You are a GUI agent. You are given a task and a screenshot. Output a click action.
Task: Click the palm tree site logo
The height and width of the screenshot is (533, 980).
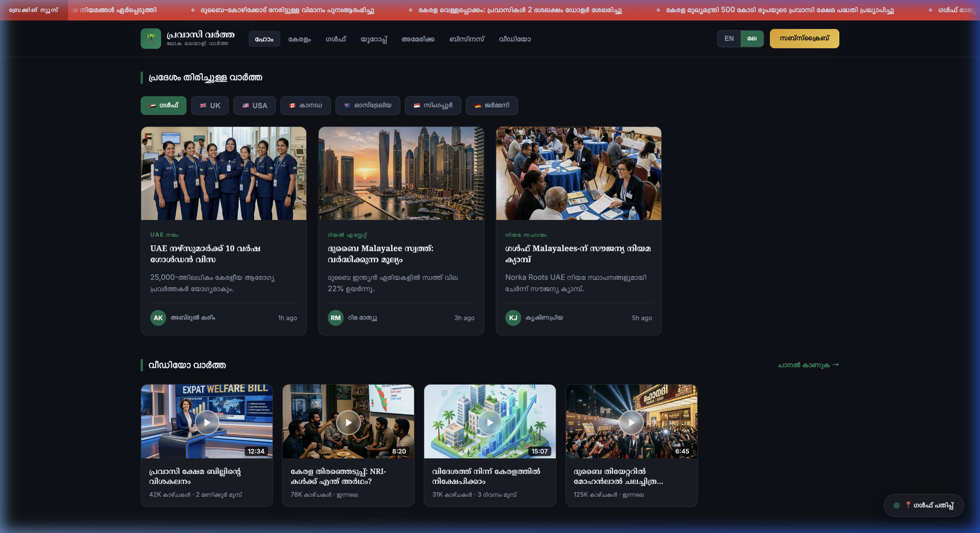(x=151, y=38)
